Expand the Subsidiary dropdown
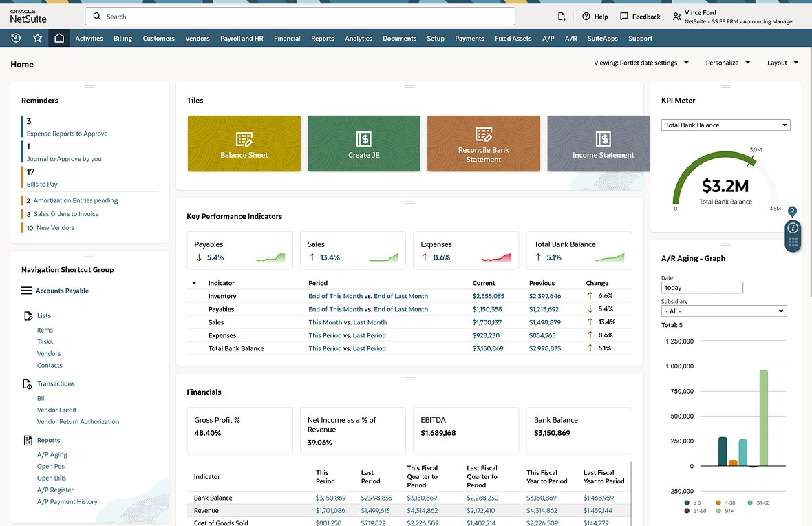 point(723,311)
